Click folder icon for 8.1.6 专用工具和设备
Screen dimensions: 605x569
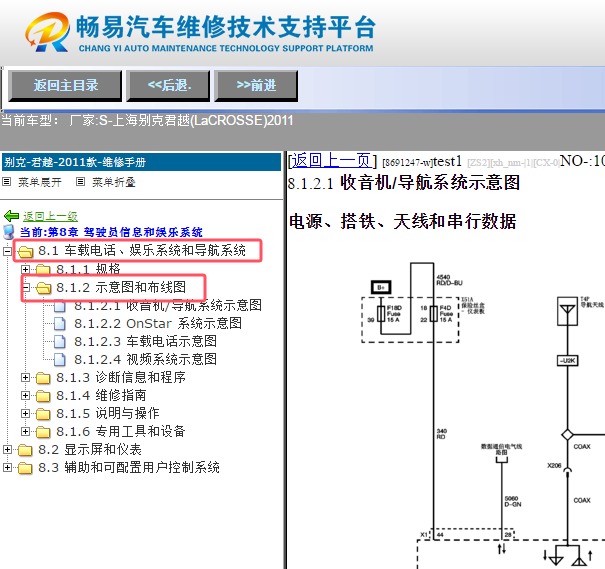[x=43, y=432]
